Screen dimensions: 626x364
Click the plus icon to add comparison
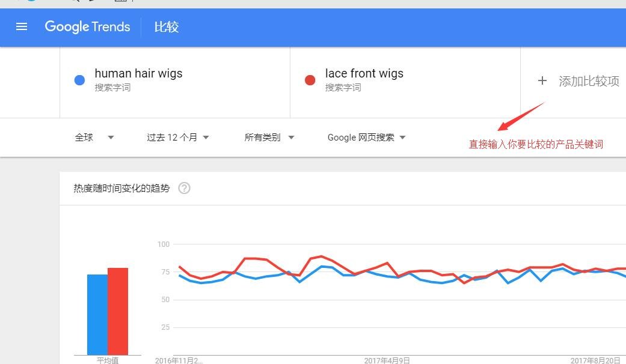click(x=542, y=80)
